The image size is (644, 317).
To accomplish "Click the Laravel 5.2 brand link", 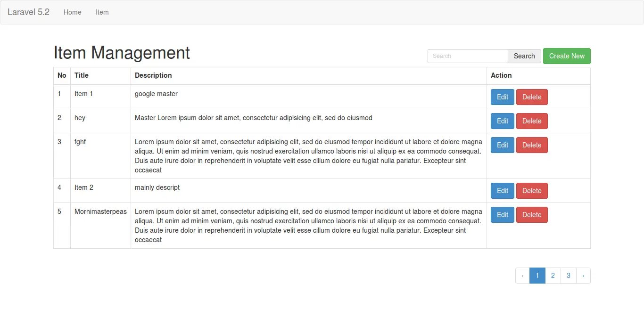I will tap(28, 12).
